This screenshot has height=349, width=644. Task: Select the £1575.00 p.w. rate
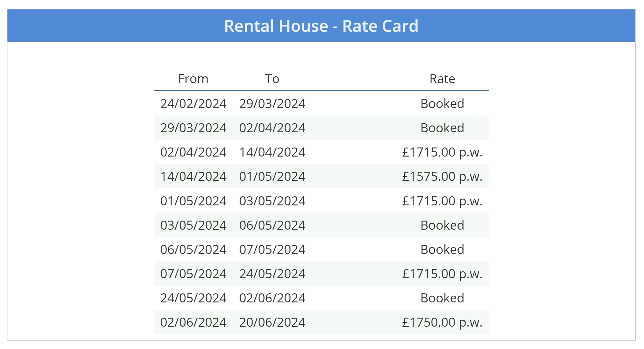click(x=442, y=176)
